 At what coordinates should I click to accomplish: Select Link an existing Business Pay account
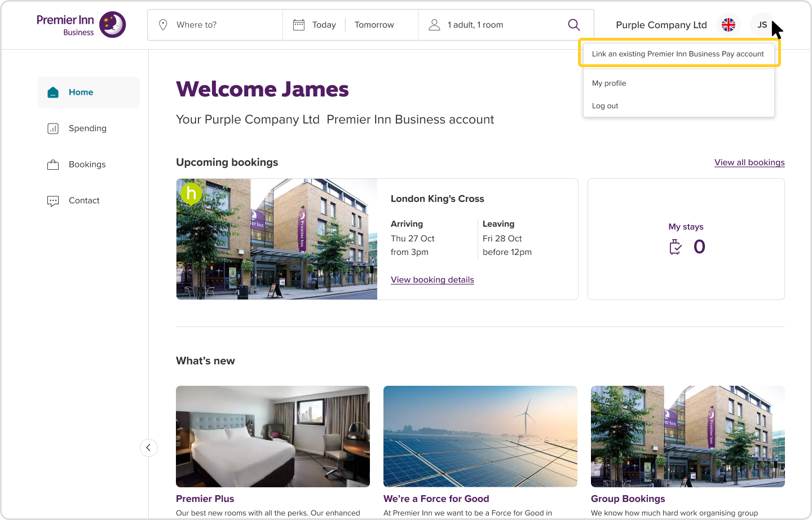point(678,54)
